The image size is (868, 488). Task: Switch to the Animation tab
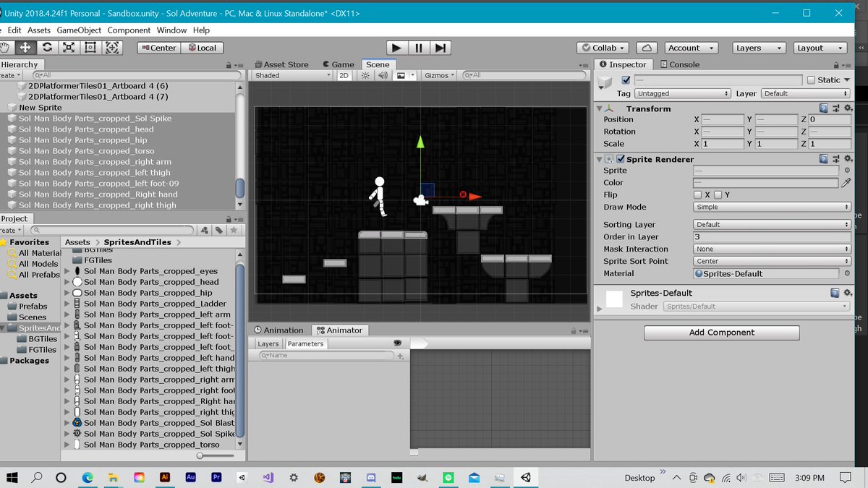point(280,330)
